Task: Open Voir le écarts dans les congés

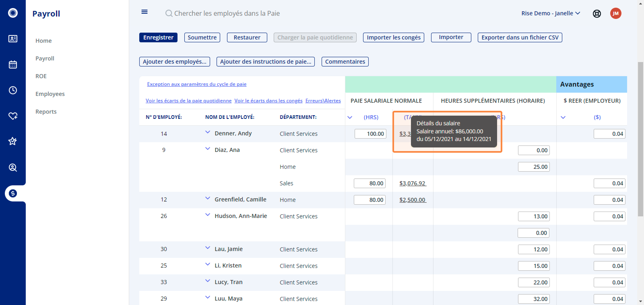Action: tap(268, 101)
